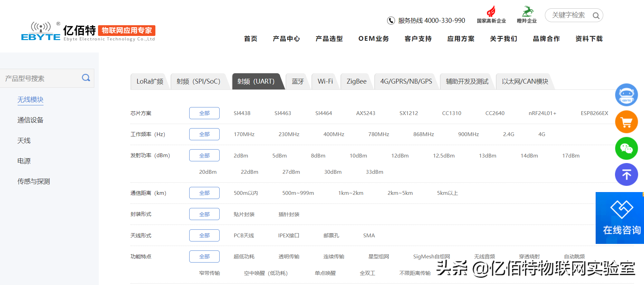Select 天线 in the sidebar
The width and height of the screenshot is (644, 285).
pos(24,141)
